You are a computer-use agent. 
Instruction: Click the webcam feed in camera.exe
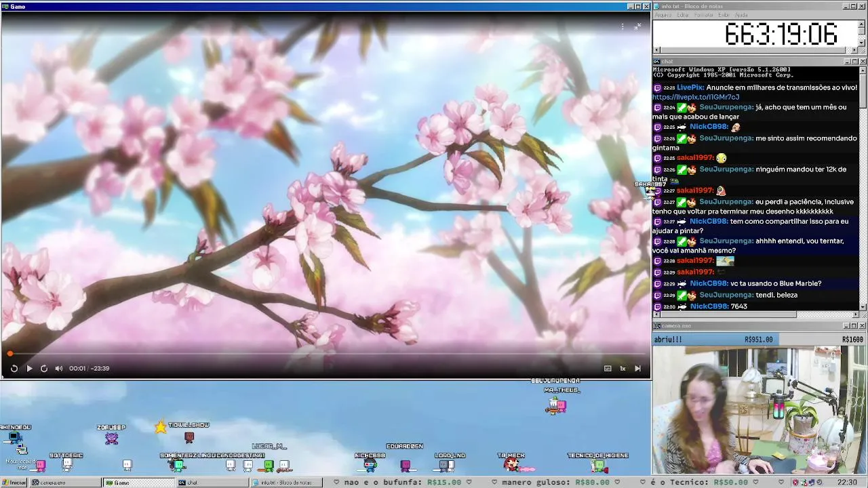759,410
